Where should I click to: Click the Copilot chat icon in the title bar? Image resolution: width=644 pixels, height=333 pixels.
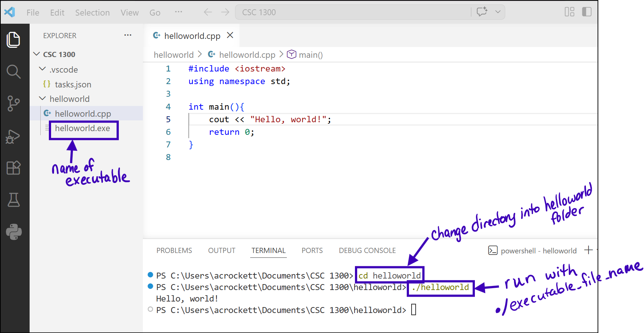pyautogui.click(x=482, y=12)
